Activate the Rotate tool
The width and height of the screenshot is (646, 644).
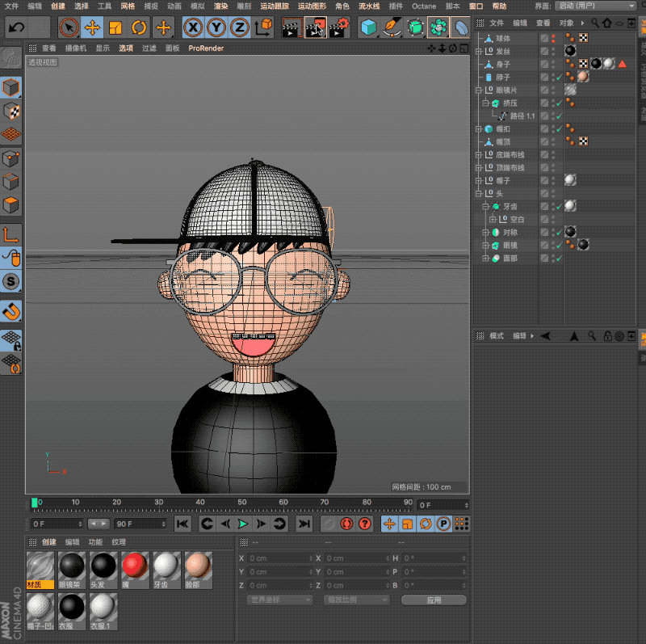pyautogui.click(x=139, y=27)
